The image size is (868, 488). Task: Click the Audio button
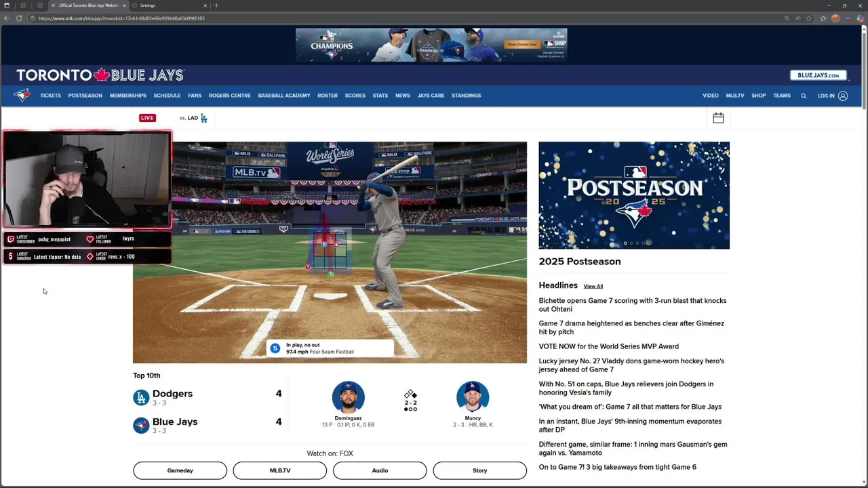(x=380, y=470)
